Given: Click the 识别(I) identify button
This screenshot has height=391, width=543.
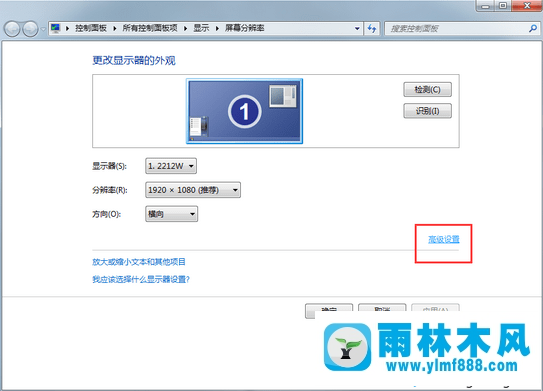Looking at the screenshot, I should click(x=427, y=111).
